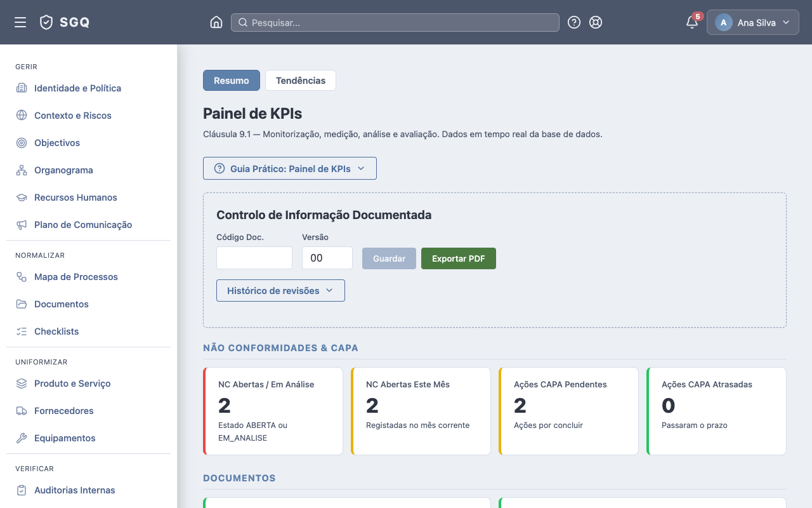Click the Equipamentos wrench icon
812x508 pixels.
[22, 438]
